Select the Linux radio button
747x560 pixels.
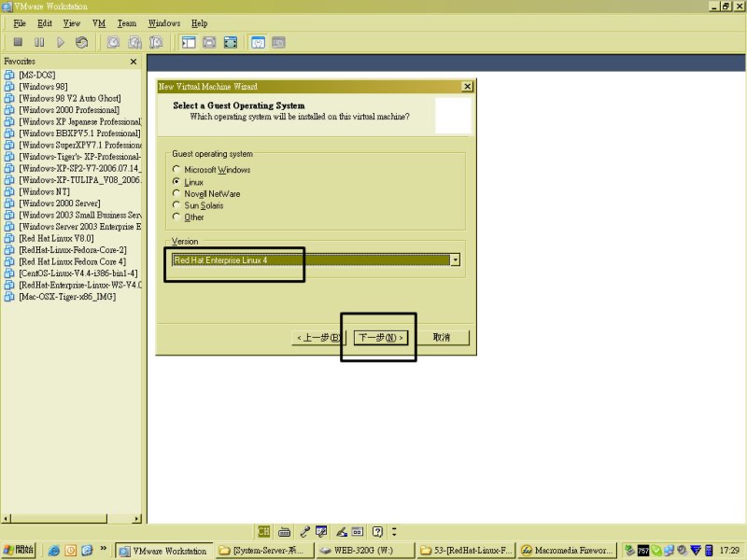(x=176, y=181)
